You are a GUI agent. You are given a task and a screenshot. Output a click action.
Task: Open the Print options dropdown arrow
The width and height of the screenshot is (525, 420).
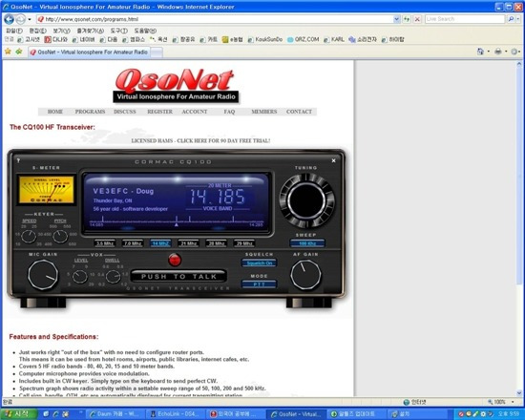[506, 52]
